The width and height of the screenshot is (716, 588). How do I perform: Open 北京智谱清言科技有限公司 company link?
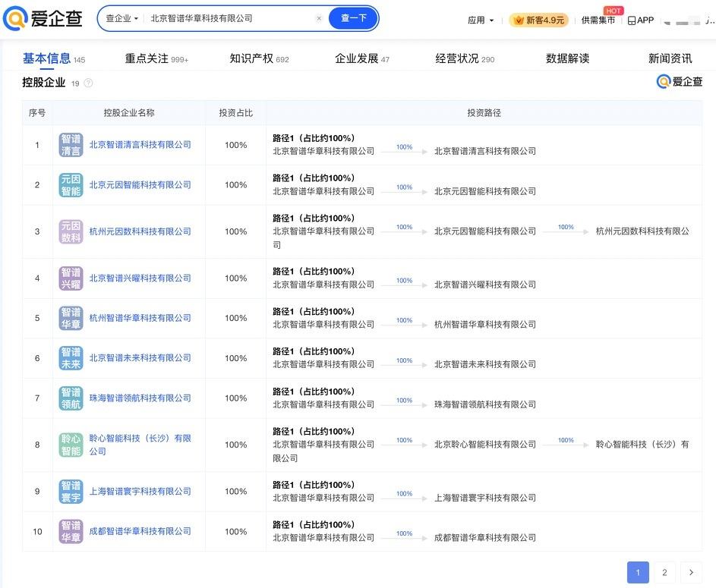tap(140, 145)
